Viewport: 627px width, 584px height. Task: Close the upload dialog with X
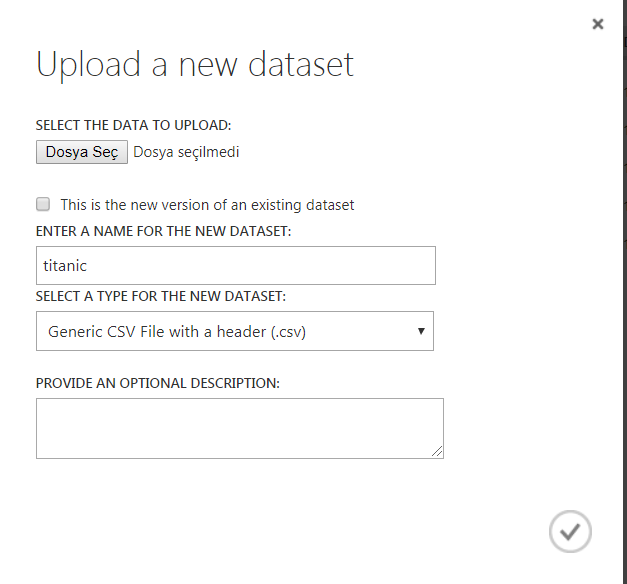tap(598, 24)
